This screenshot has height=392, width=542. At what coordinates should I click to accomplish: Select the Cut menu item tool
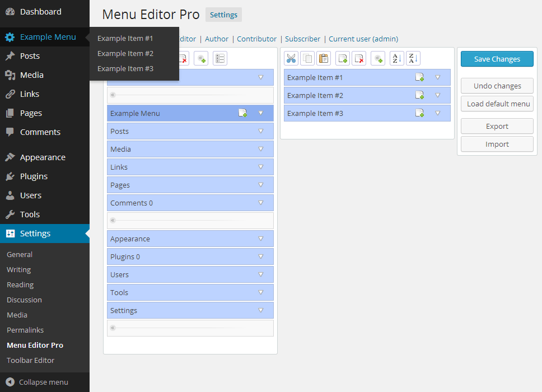pos(291,58)
